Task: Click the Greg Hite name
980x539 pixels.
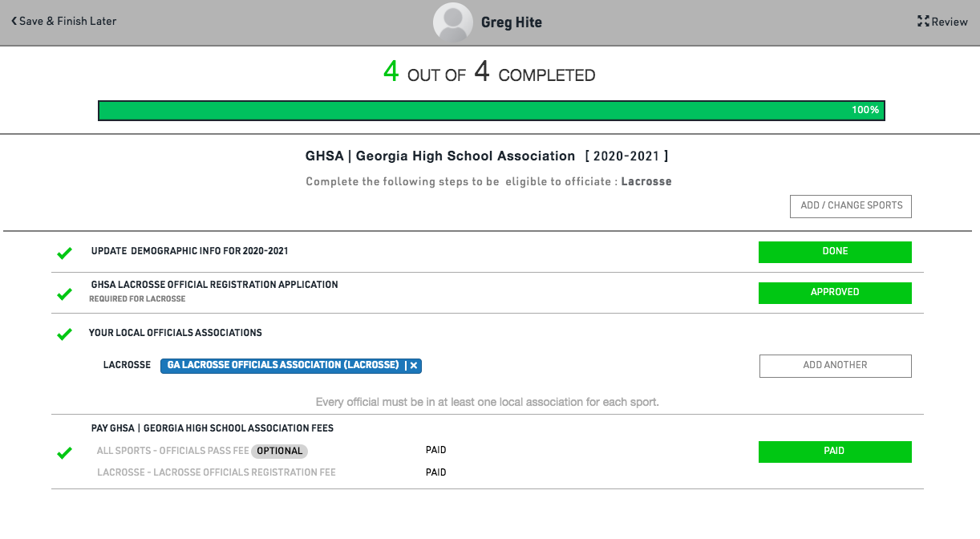Action: click(x=512, y=22)
